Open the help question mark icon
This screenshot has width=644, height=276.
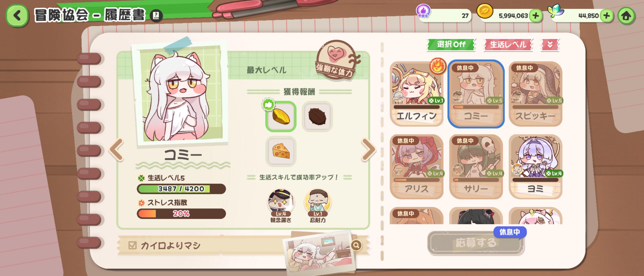click(156, 16)
